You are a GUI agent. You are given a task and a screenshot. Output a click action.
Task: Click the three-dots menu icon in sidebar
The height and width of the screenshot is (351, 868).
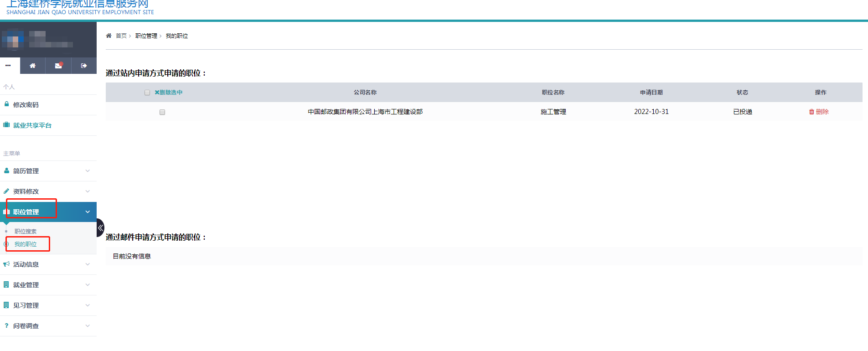pyautogui.click(x=8, y=66)
